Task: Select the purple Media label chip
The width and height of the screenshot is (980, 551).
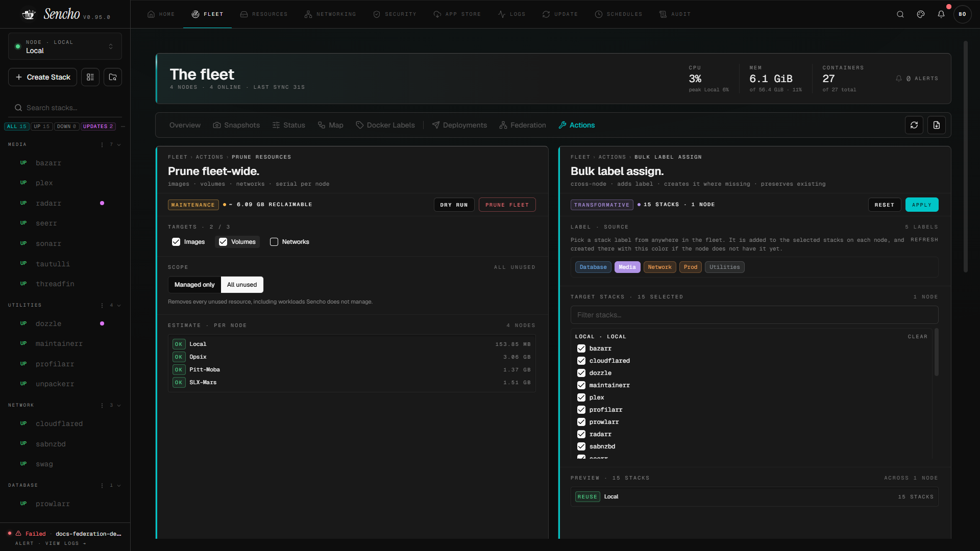Action: coord(627,267)
